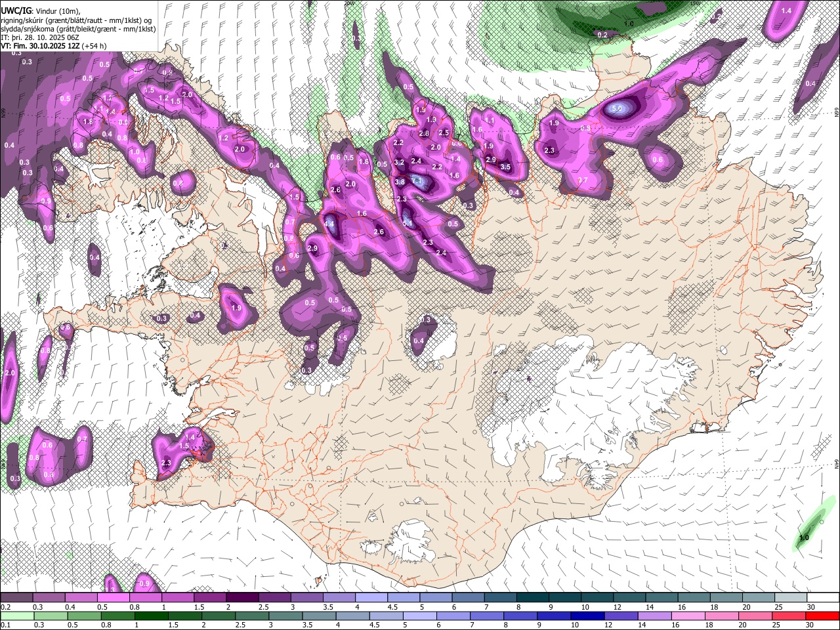Image resolution: width=840 pixels, height=630 pixels.
Task: Click the 5.0 precipitation maximum in the northeast
Action: click(617, 108)
